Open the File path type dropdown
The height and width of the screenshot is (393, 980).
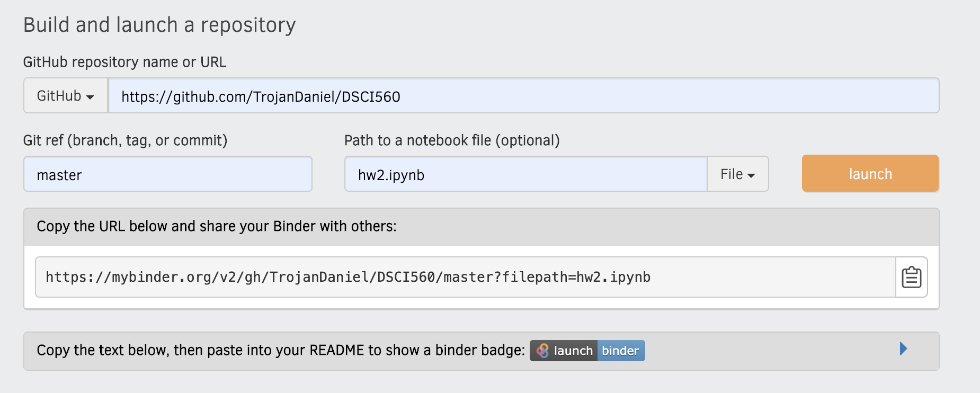tap(737, 174)
